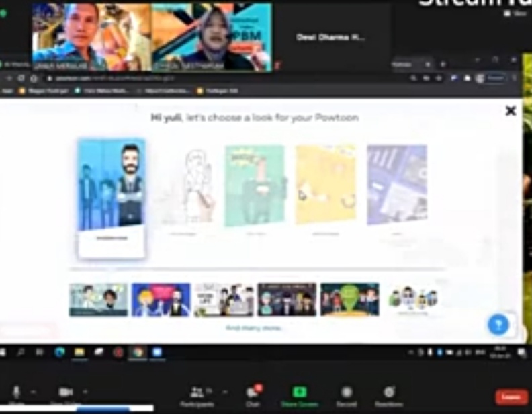Viewport: 532px width, 414px height.
Task: Open the red taskbar app icon
Action: coord(118,353)
